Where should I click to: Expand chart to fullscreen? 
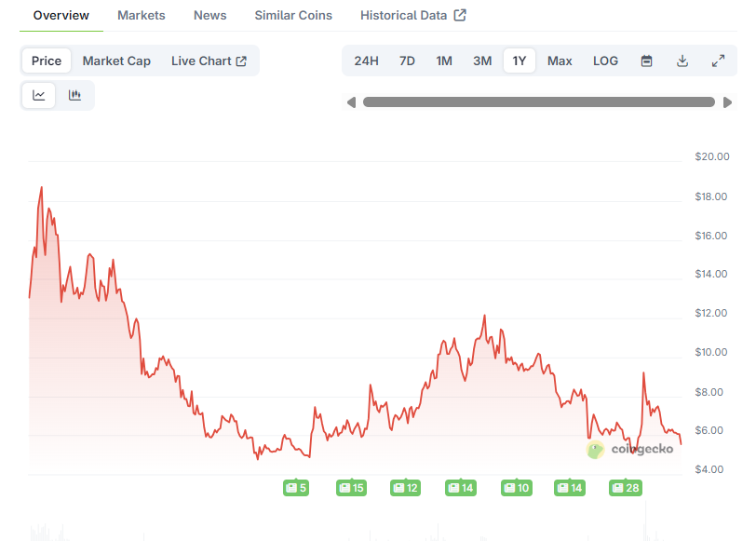(718, 61)
